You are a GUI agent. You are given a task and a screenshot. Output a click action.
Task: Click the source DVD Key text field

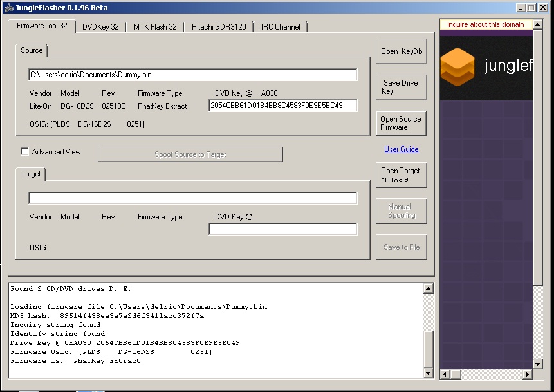point(282,106)
